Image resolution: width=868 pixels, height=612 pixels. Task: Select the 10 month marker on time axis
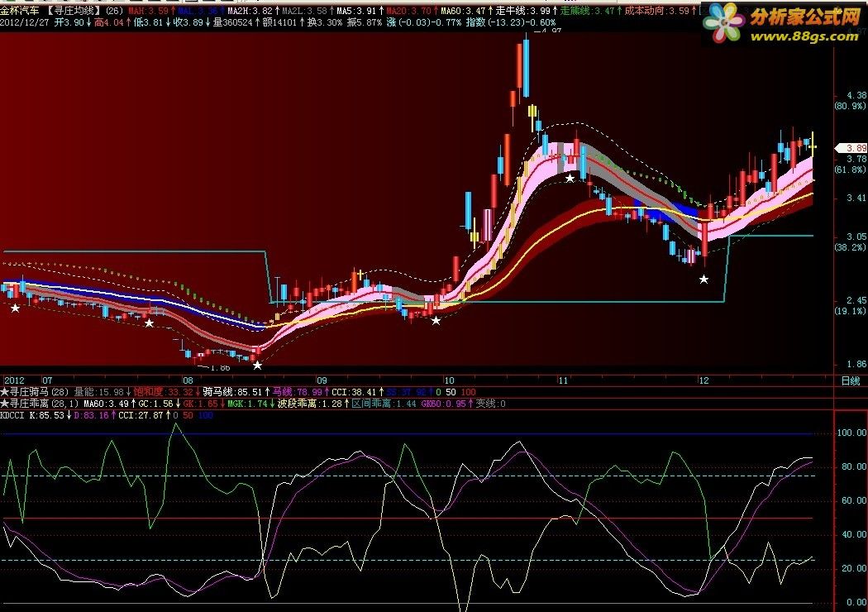pos(449,380)
